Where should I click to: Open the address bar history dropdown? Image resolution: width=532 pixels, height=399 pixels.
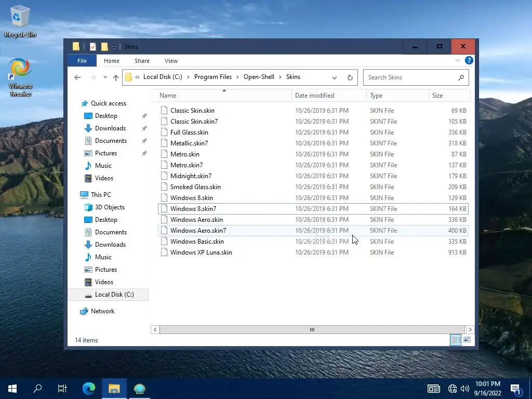point(335,78)
